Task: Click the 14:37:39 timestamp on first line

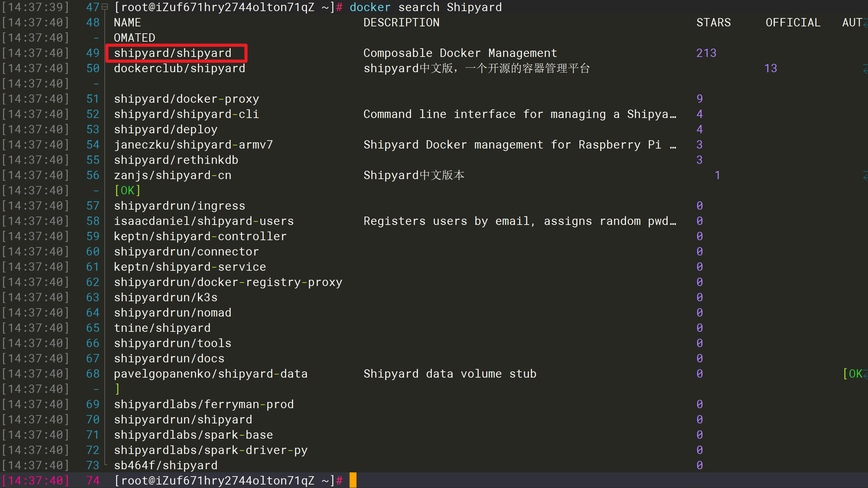Action: (x=35, y=7)
